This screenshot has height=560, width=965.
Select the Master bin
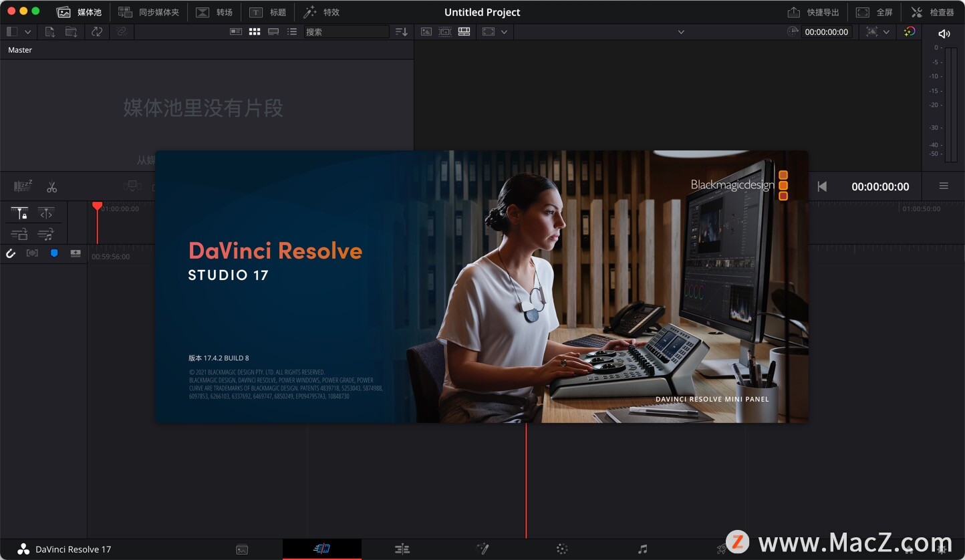coord(20,50)
